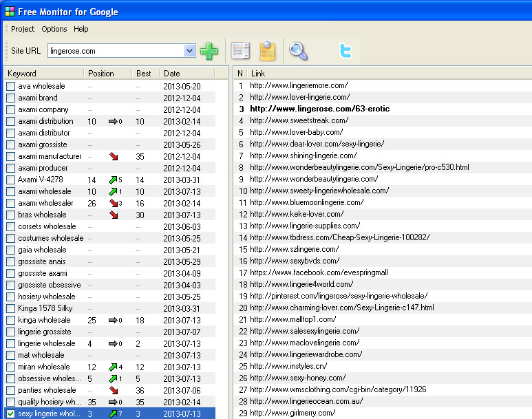Click green up arrow for Axami V-4278

pos(113,180)
